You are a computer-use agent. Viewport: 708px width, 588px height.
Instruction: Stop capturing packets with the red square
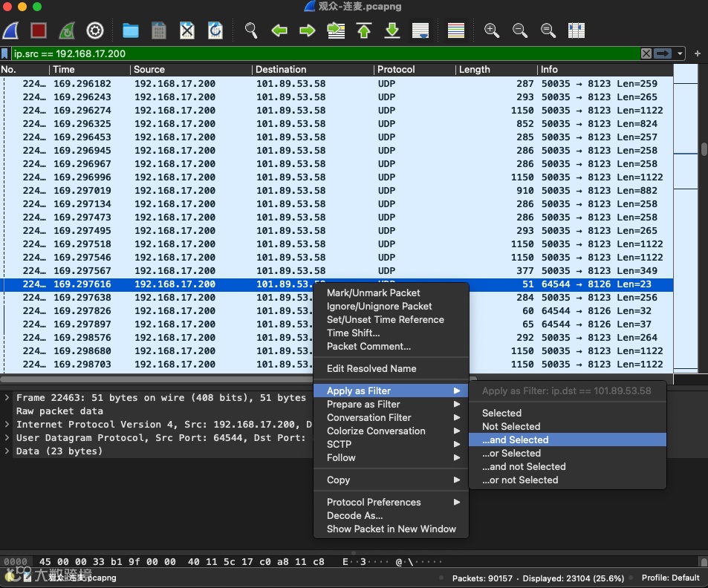pos(39,30)
